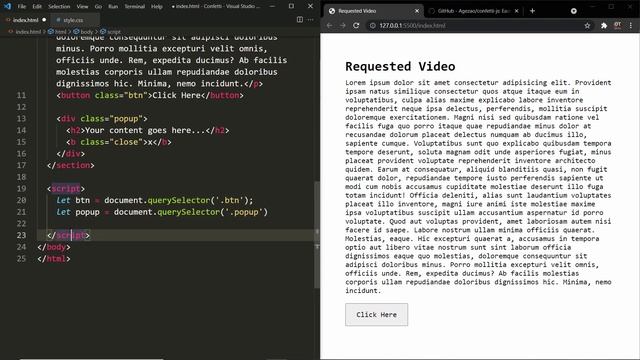Viewport: 640px width, 360px height.
Task: Open the View menu in VS Code
Action: pos(82,7)
